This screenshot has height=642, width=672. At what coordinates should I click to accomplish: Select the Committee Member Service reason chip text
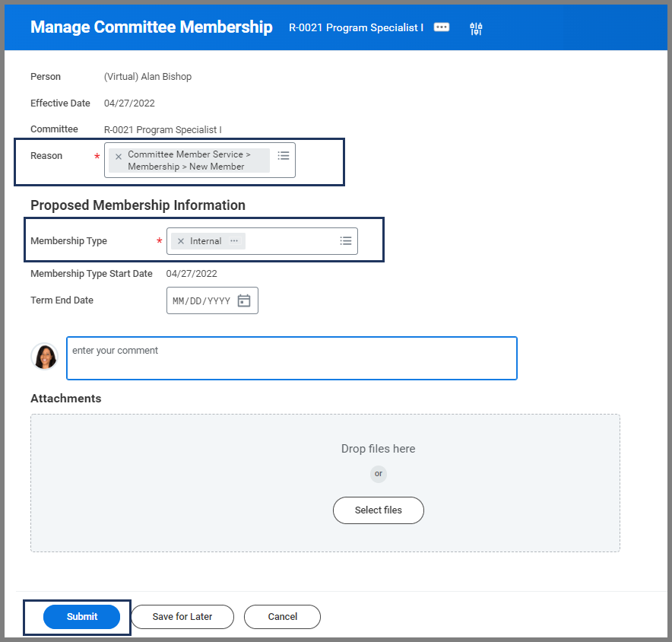coord(189,160)
